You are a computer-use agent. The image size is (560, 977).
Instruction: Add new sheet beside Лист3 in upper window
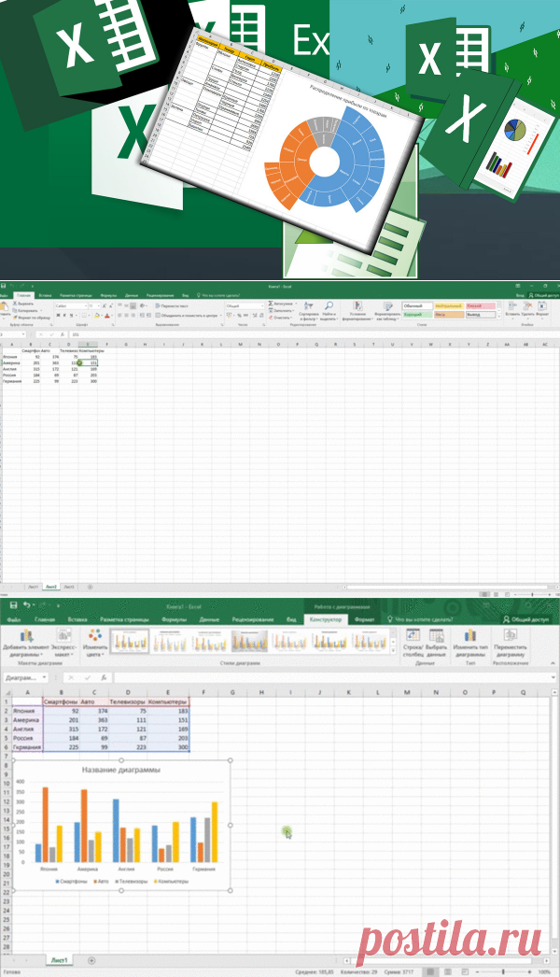[91, 587]
